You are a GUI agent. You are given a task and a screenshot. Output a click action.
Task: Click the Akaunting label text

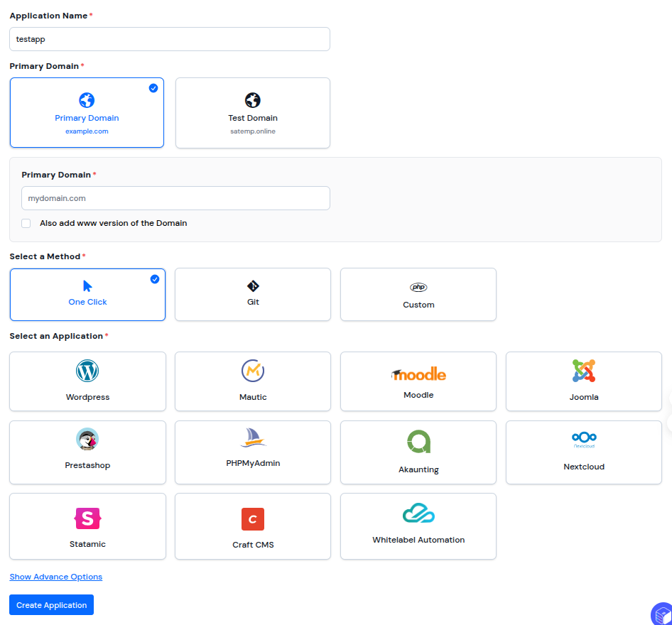[418, 469]
